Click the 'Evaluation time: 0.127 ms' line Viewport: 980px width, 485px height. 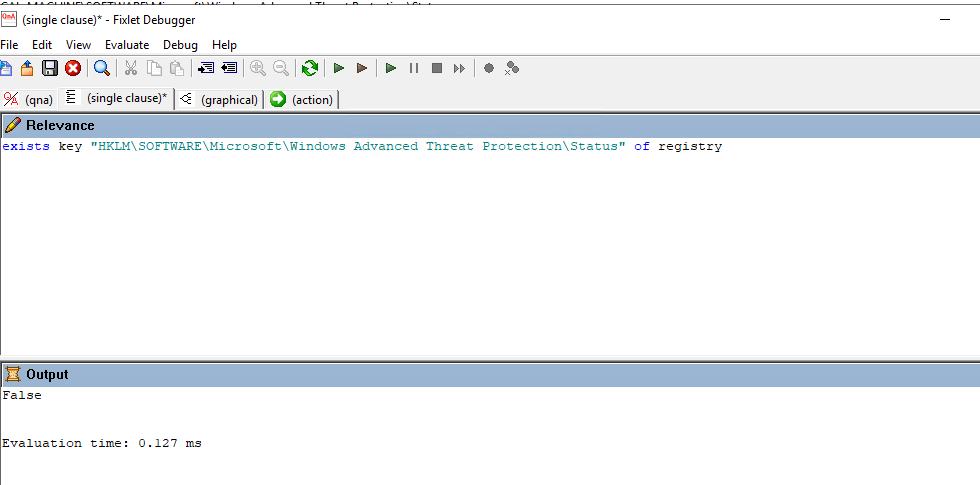tap(102, 444)
